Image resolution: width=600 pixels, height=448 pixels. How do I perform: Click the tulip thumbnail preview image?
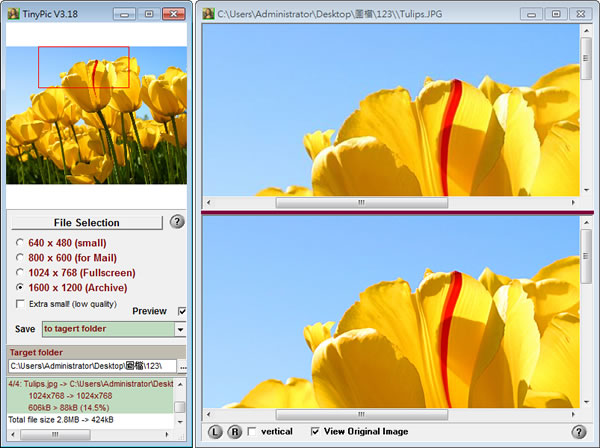coord(96,115)
